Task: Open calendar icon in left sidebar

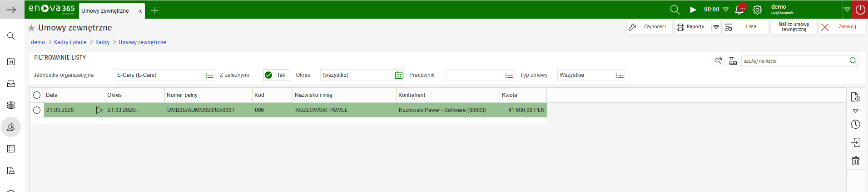Action: click(11, 61)
